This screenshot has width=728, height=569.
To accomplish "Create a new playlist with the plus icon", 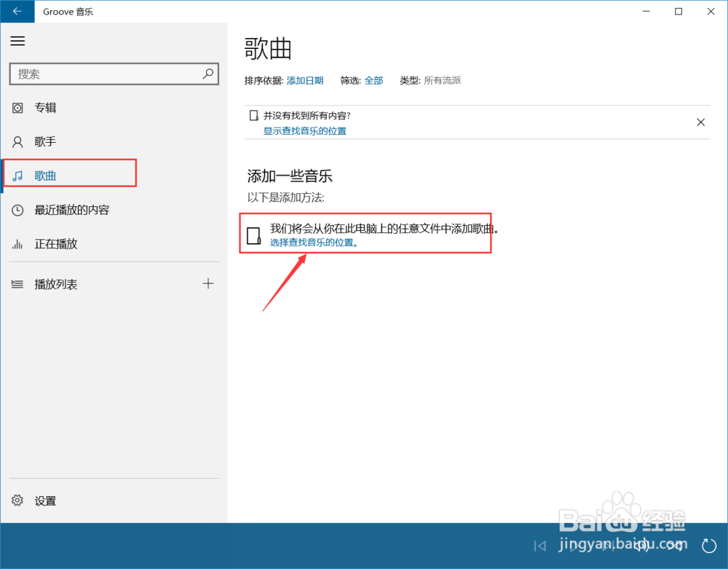I will click(x=208, y=283).
